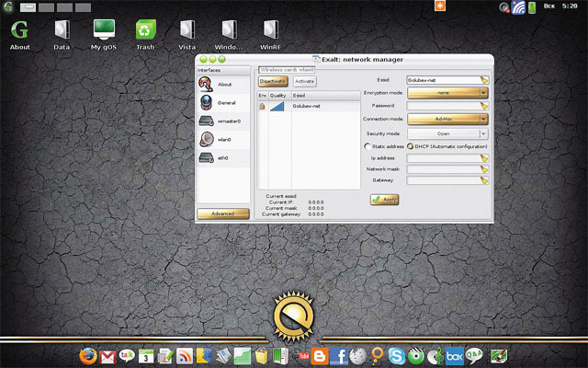Click the Essid column header in network list

point(326,96)
